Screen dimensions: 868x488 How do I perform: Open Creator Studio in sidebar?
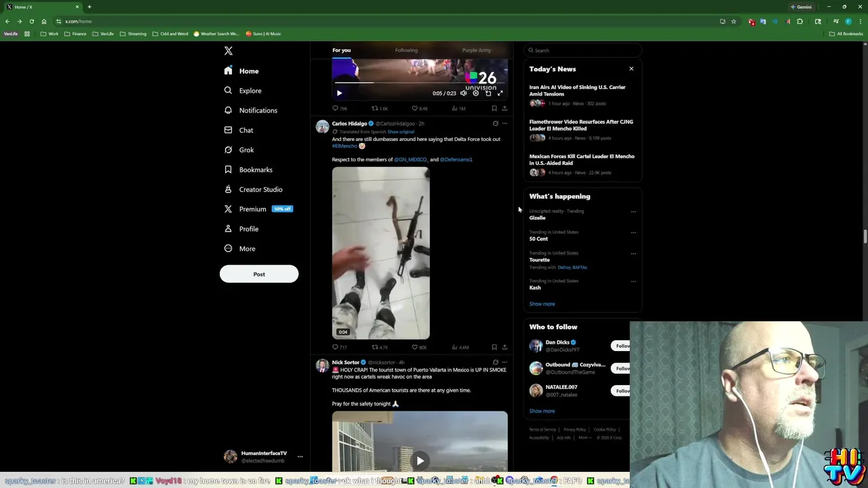253,189
